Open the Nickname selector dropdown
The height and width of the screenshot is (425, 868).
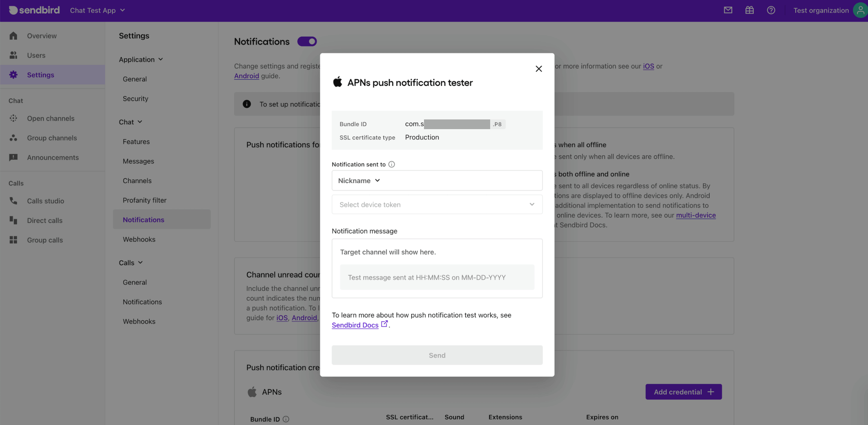point(359,180)
